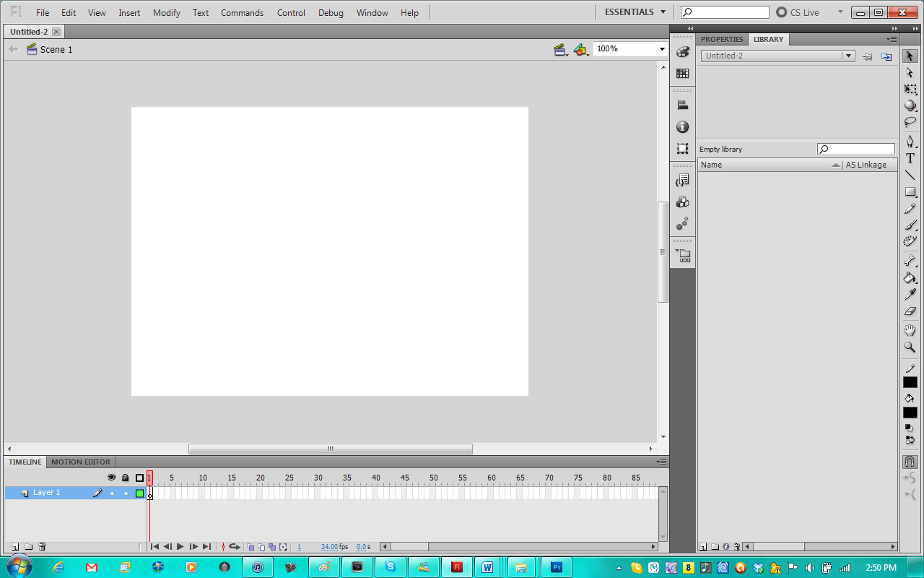Lock all layers padlock header
Screen dimensions: 924x578
tap(125, 478)
